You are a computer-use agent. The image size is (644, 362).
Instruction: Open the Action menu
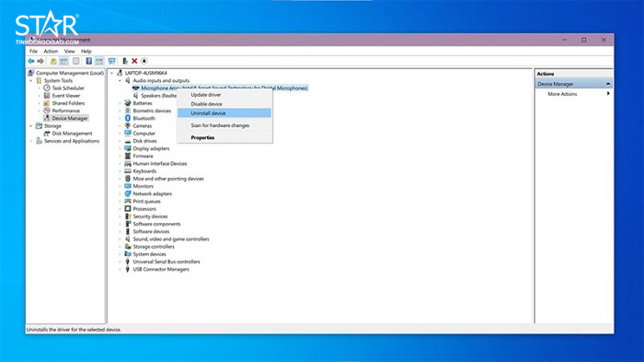click(51, 52)
